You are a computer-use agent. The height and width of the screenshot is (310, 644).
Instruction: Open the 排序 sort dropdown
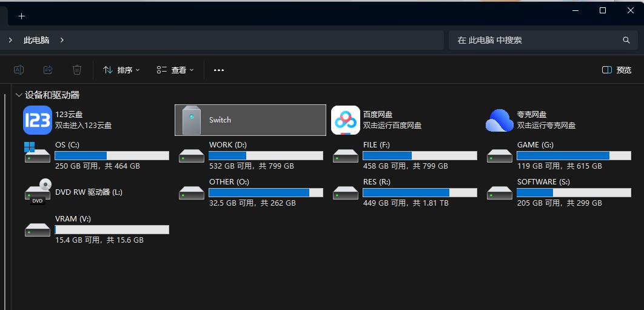click(x=121, y=70)
